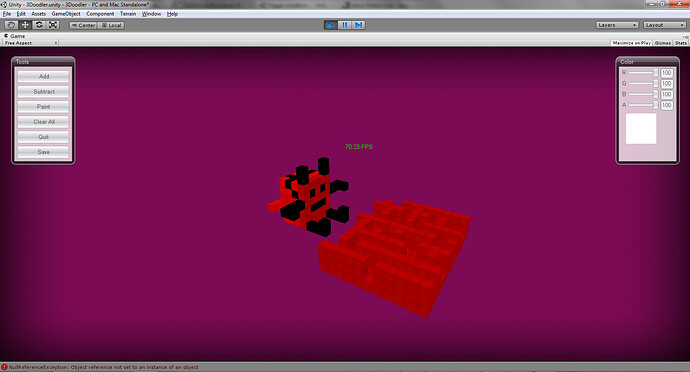This screenshot has height=372, width=690.
Task: Select the Scale transform tool
Action: tap(53, 25)
